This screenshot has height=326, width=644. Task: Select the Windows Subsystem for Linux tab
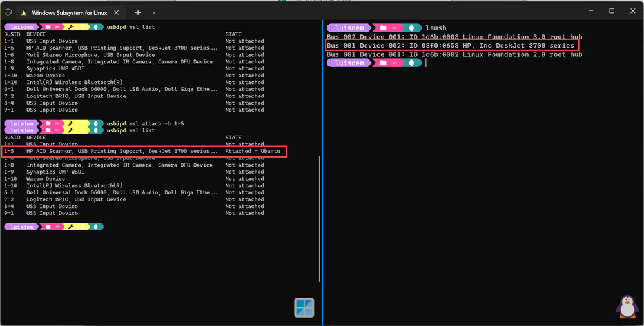tap(70, 13)
